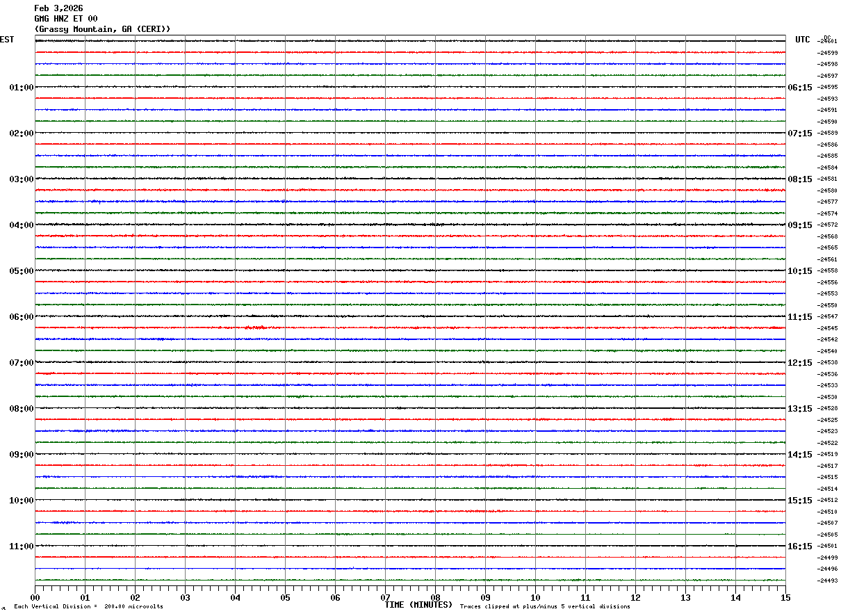This screenshot has width=841, height=616.
Task: Click minute '00' on the time axis
Action: coord(35,597)
